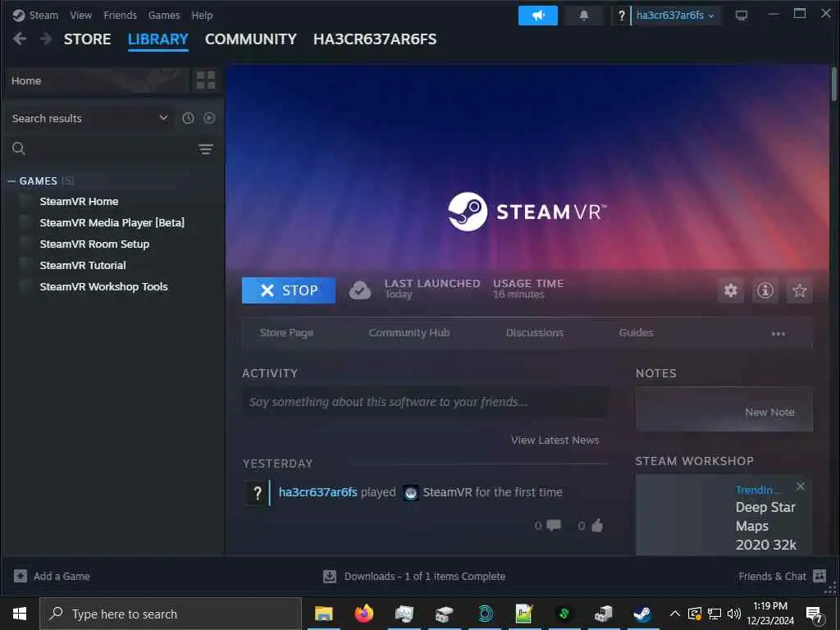Show SteamVR information icon
Viewport: 840px width, 630px height.
pos(765,290)
